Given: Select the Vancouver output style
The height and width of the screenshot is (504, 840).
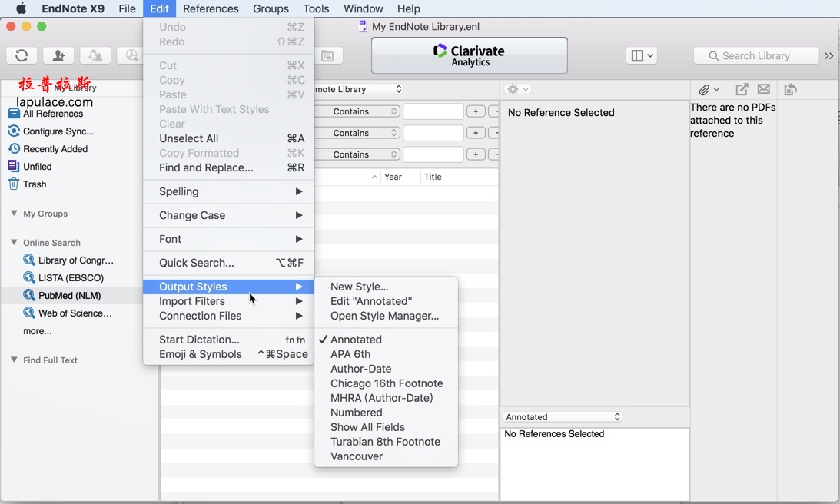Looking at the screenshot, I should coord(387,456).
